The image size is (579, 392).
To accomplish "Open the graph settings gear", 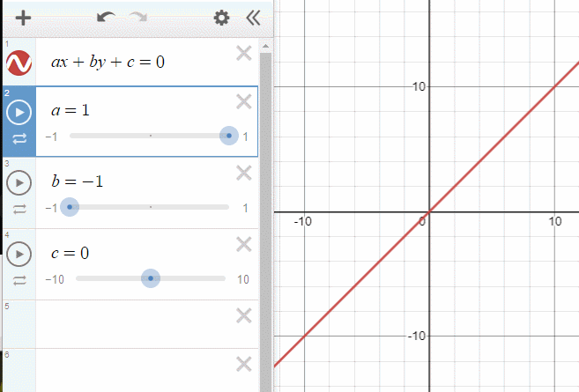I will coord(221,18).
